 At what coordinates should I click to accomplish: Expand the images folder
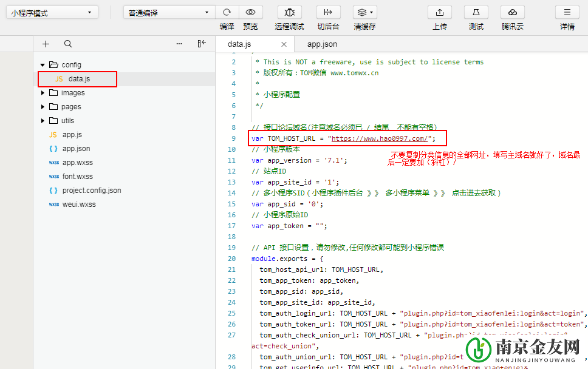(x=43, y=93)
